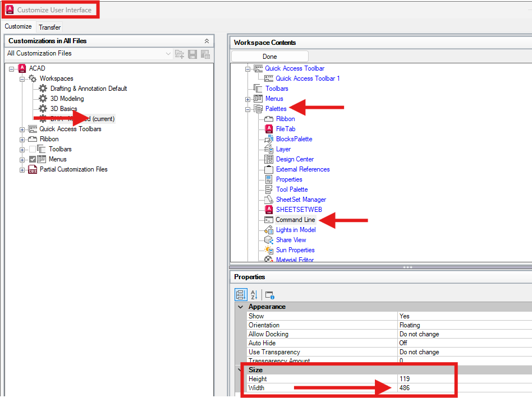The image size is (532, 398).
Task: Click the Ribbon node icon in left tree
Action: pos(33,139)
